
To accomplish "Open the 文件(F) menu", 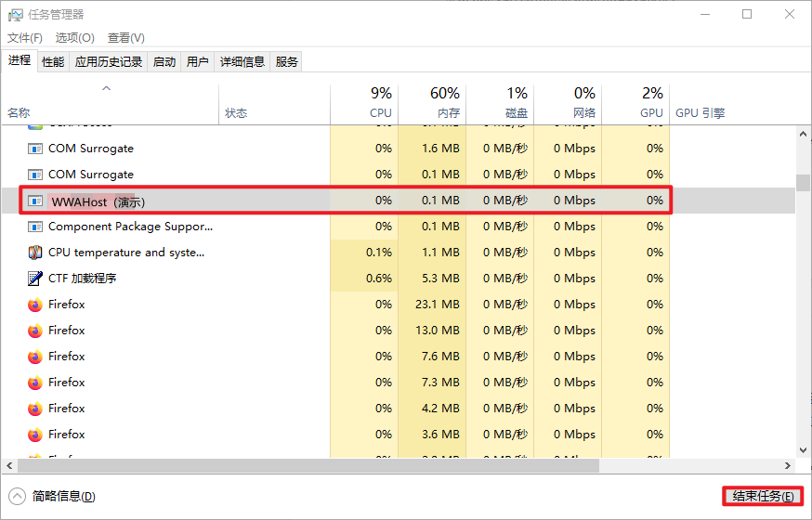I will pyautogui.click(x=25, y=38).
